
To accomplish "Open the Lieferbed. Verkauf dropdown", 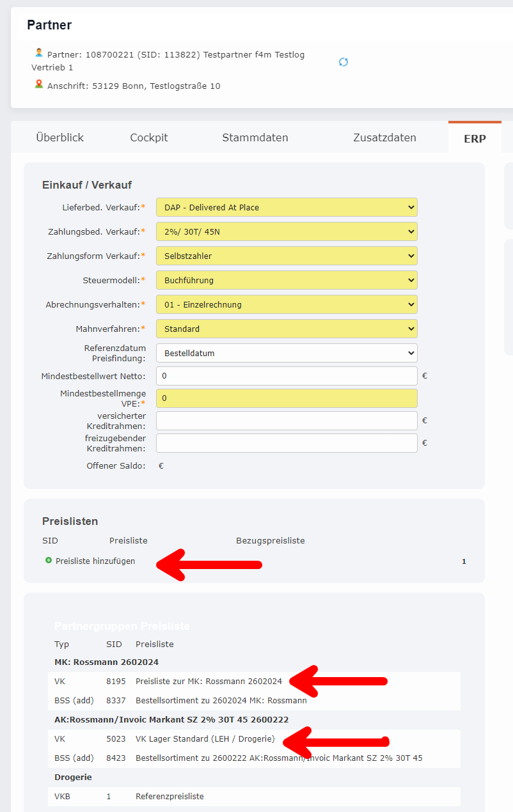I will pyautogui.click(x=286, y=207).
